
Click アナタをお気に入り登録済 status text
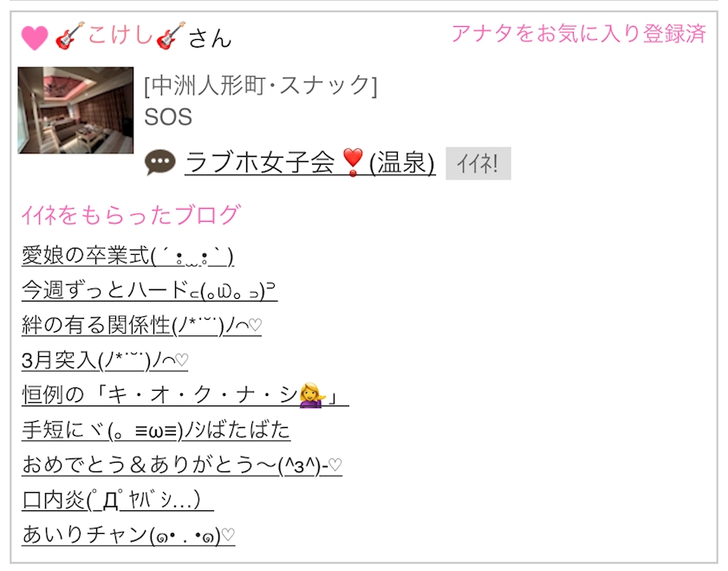pyautogui.click(x=579, y=34)
